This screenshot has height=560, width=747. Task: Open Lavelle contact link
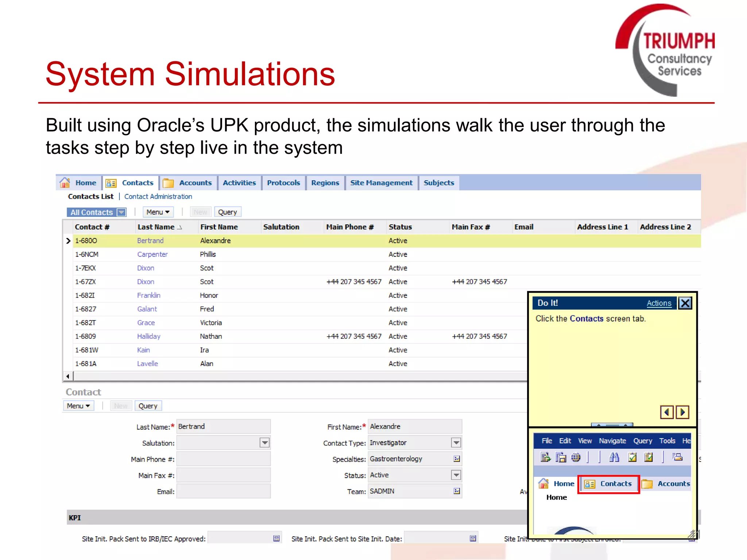pyautogui.click(x=147, y=364)
